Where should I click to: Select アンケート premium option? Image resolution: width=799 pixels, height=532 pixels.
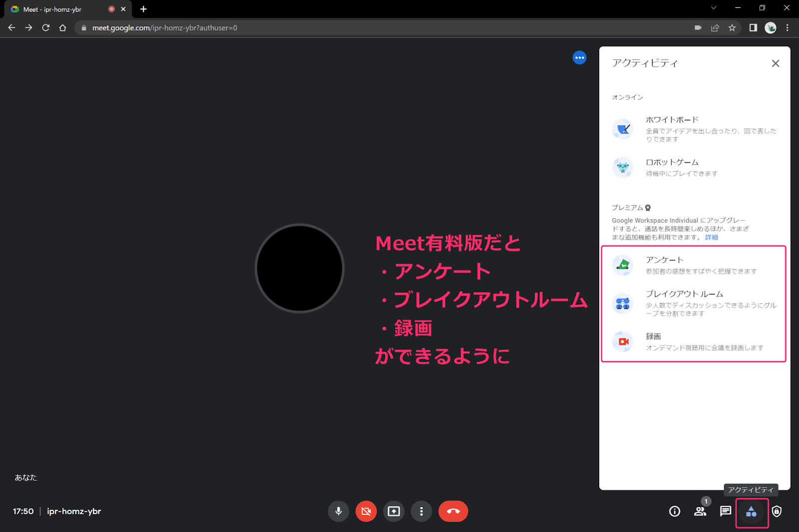695,266
